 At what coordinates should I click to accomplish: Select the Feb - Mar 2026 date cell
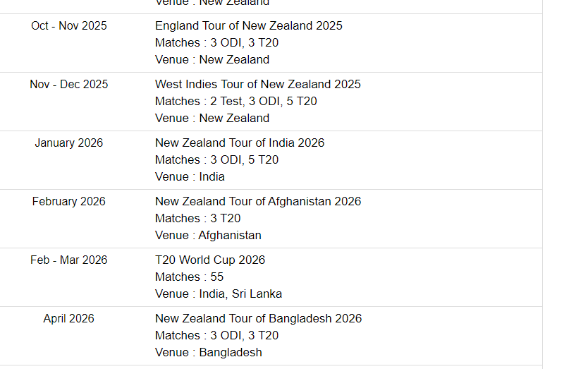pos(69,260)
